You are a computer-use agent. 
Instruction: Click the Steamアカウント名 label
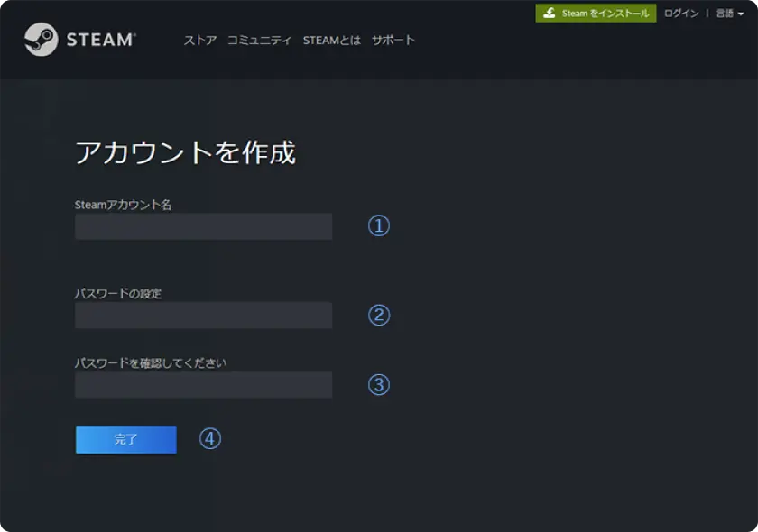(124, 205)
